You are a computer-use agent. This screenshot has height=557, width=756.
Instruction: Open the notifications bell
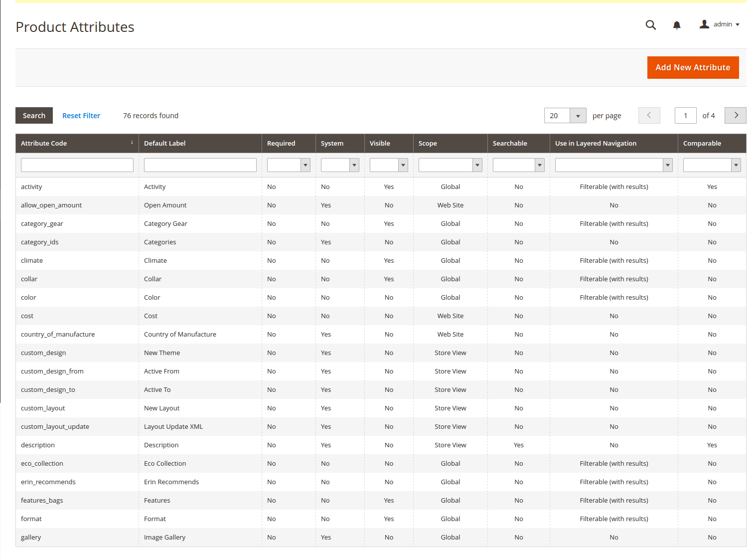point(676,25)
